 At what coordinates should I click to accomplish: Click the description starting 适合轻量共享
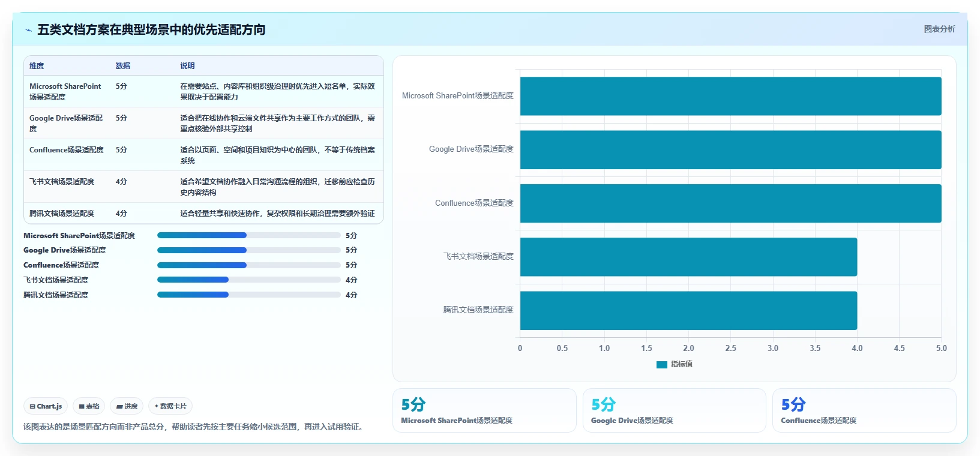[277, 214]
